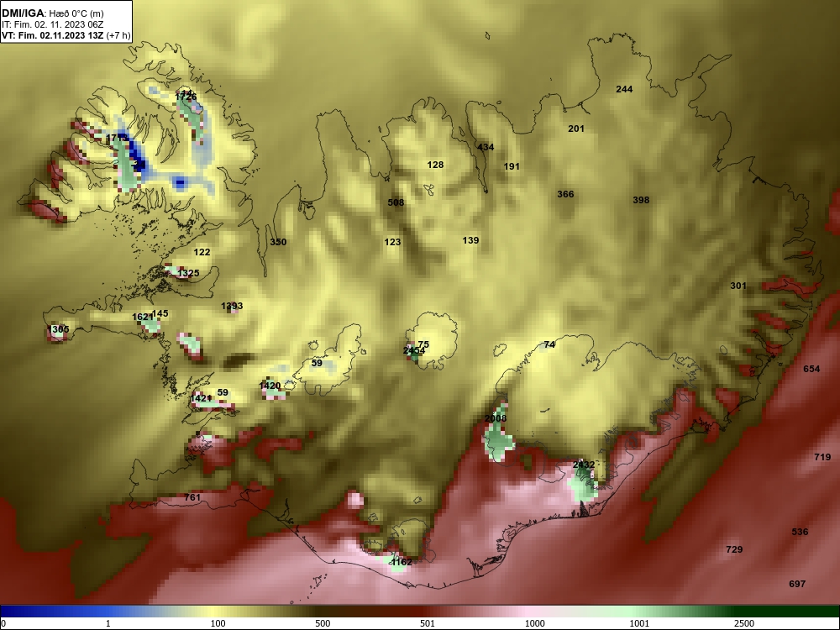
Task: Click the 1162 label near the south coast
Action: coord(402,563)
